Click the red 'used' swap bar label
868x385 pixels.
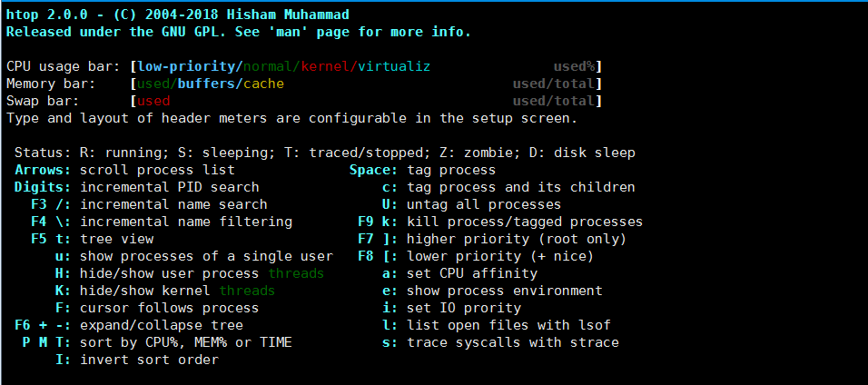click(x=153, y=102)
